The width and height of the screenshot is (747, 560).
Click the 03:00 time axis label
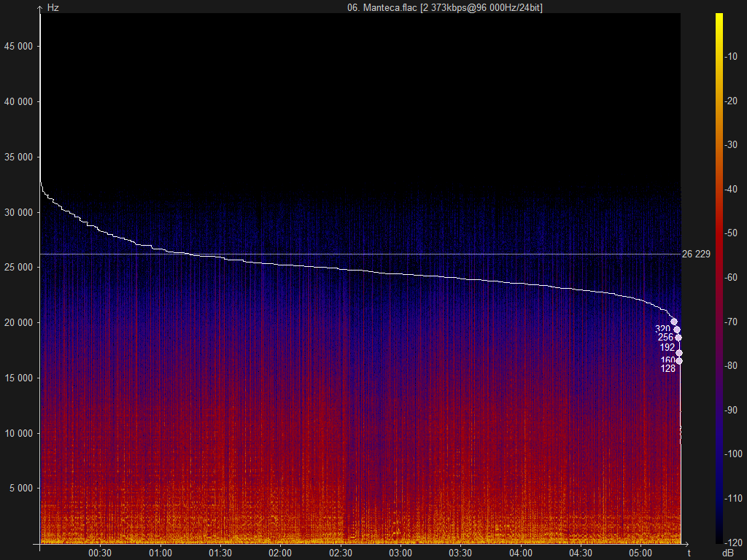[x=400, y=553]
